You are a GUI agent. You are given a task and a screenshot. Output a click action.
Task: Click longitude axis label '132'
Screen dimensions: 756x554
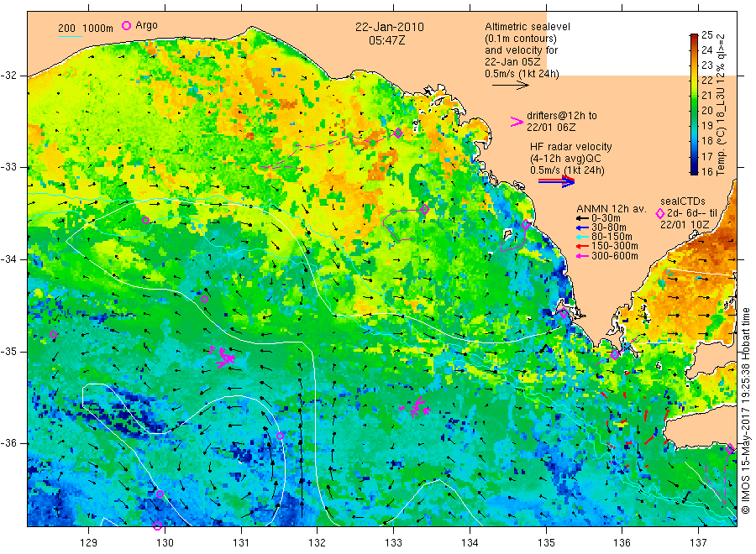point(318,543)
